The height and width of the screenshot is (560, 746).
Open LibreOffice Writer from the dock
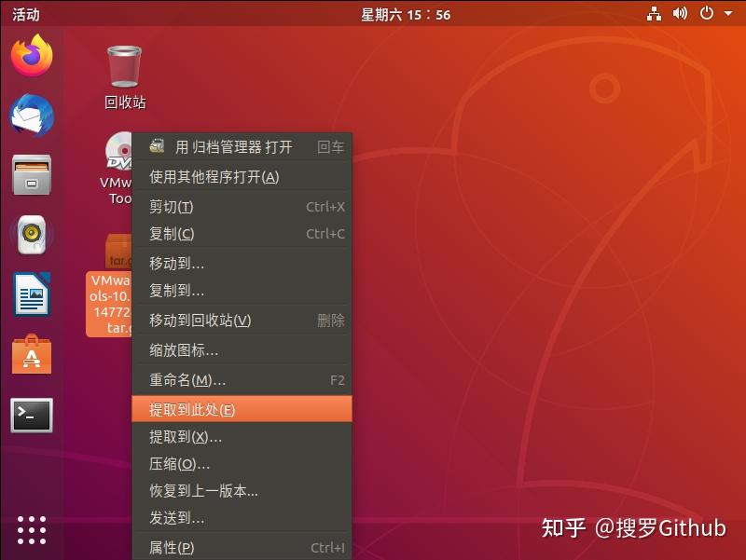tap(32, 294)
